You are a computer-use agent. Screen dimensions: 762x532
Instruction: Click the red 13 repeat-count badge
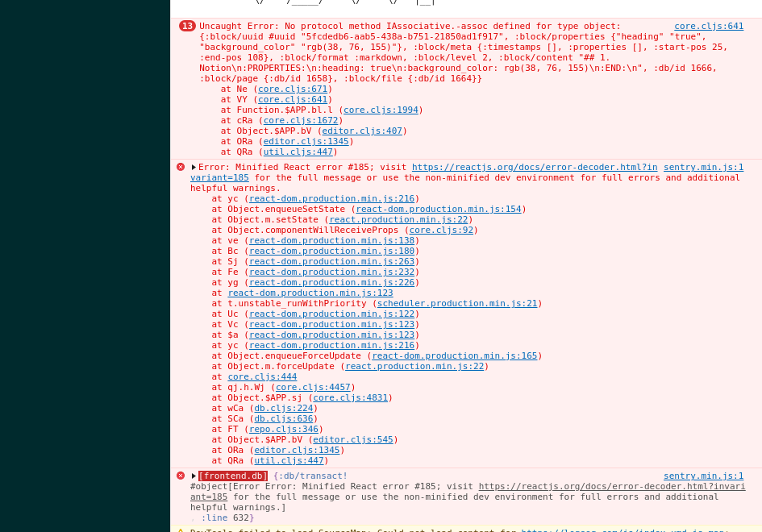click(x=187, y=26)
